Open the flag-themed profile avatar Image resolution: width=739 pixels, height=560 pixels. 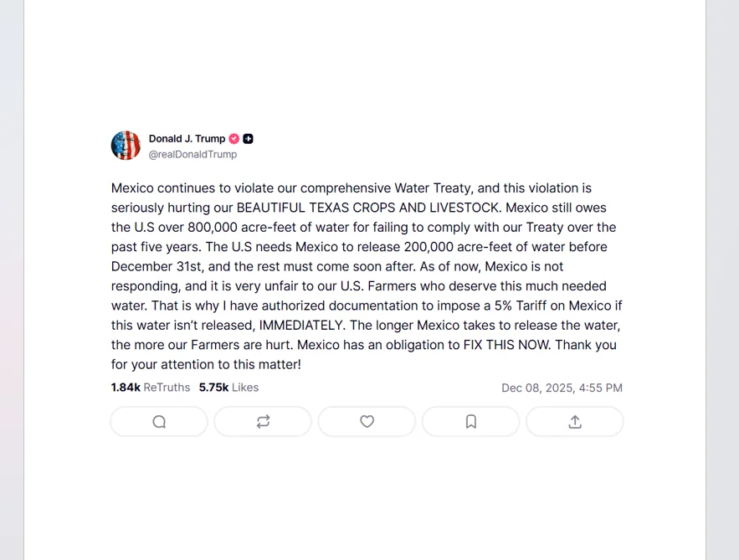pos(126,145)
